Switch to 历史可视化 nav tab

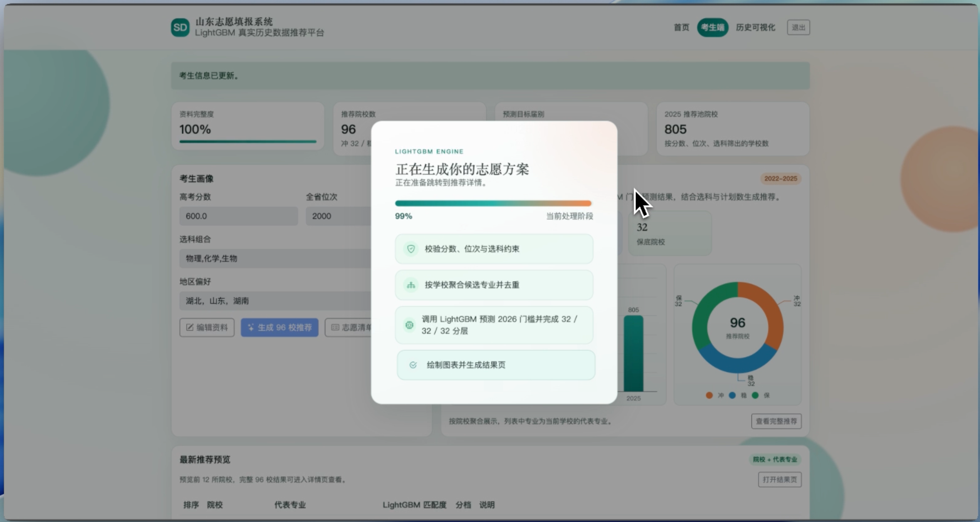(755, 27)
